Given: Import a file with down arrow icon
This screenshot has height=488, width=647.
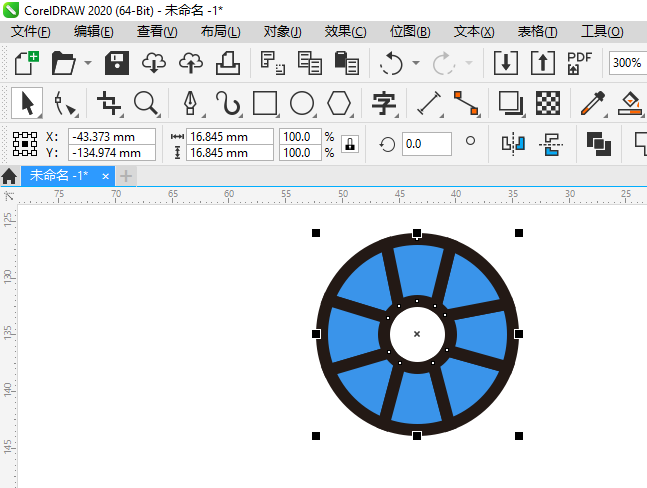Looking at the screenshot, I should pos(506,63).
